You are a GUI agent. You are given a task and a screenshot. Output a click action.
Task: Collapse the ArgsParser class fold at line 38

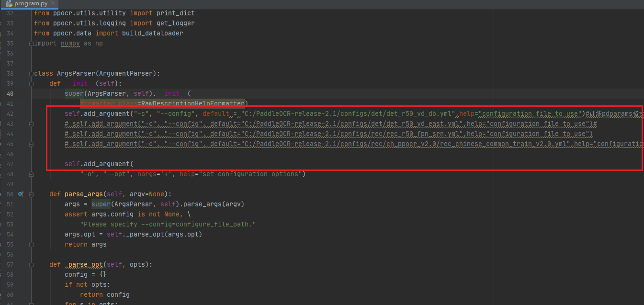pyautogui.click(x=31, y=73)
